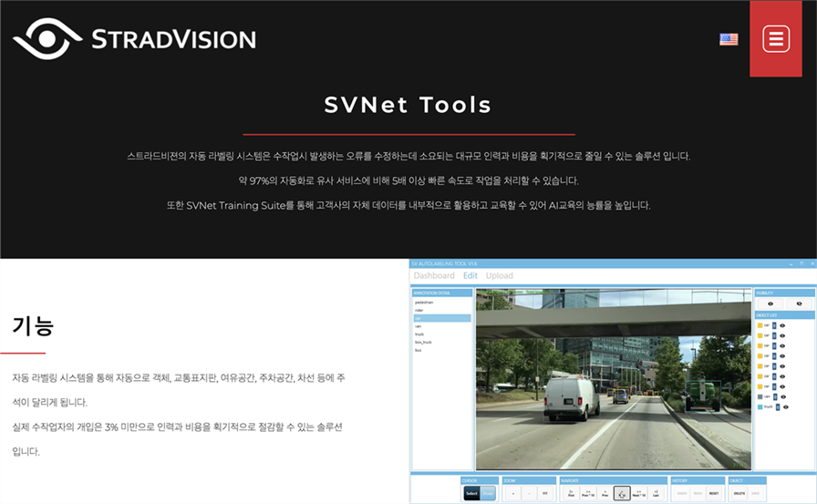This screenshot has height=504, width=817.
Task: Toggle visibility of the van object
Action: tap(783, 396)
